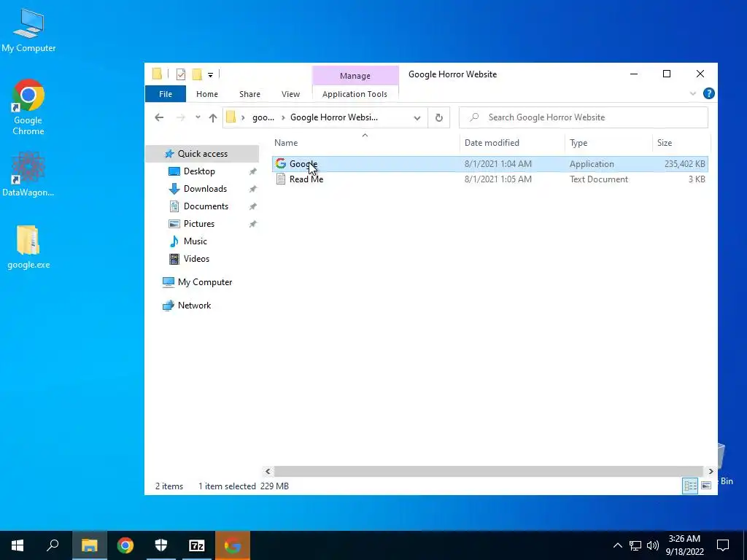Open recent locations dropdown arrow
Image resolution: width=747 pixels, height=560 pixels.
[198, 117]
